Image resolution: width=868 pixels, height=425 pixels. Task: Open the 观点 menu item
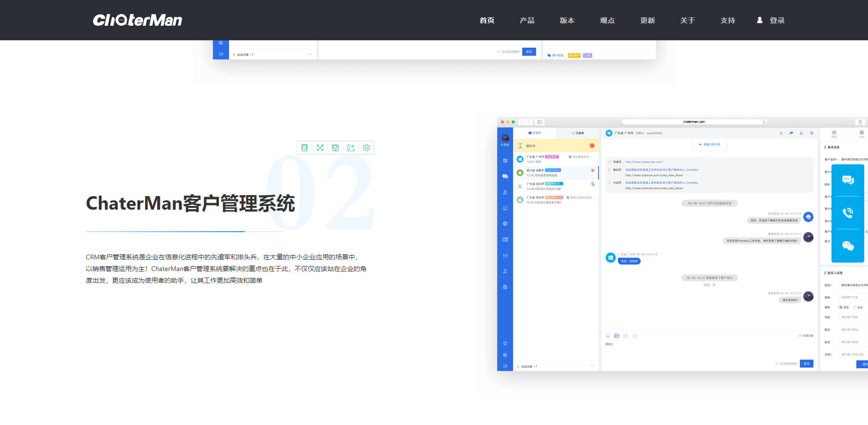[x=608, y=20]
